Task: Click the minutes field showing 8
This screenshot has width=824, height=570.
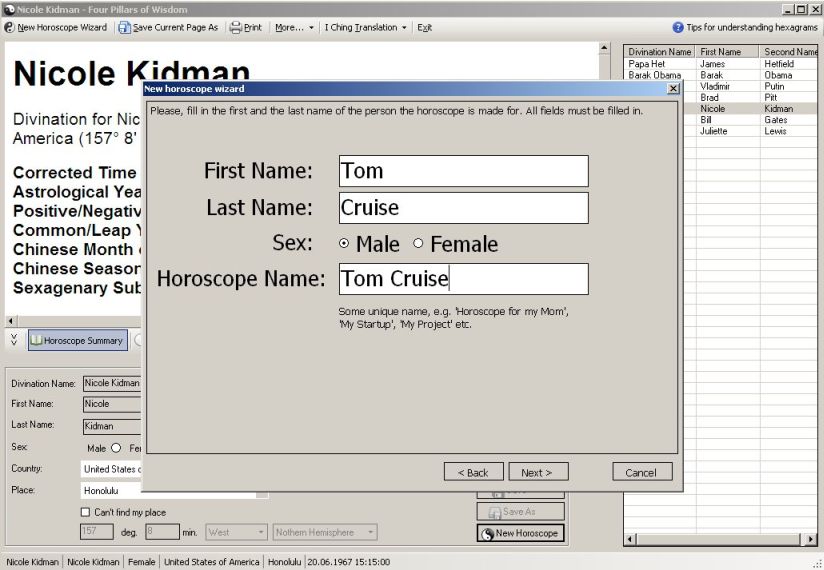Action: (x=162, y=532)
